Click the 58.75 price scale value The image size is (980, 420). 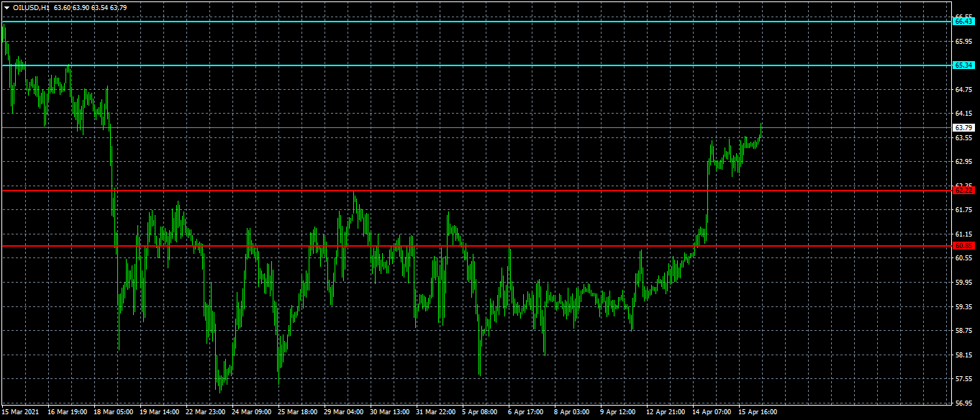963,331
